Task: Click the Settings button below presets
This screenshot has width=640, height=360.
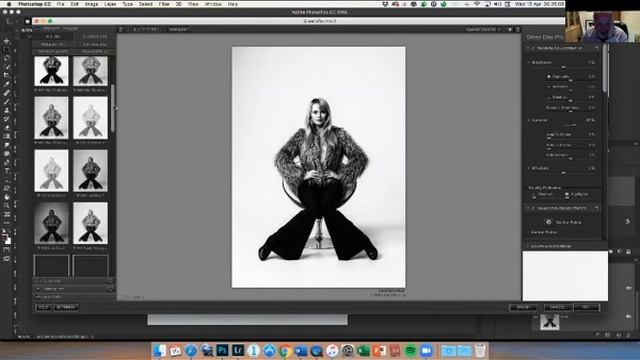Action: coord(66,307)
